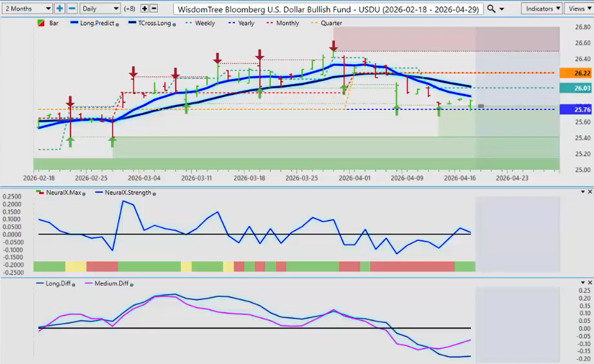Screen dimensions: 594x364
Task: Toggle the NeuralX.Strength legend entry
Action: [x=122, y=193]
